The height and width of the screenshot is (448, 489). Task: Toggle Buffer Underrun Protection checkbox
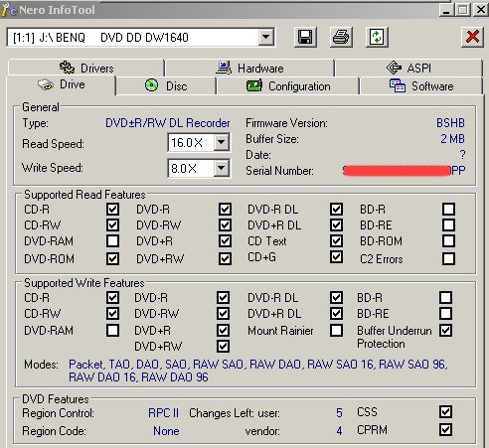point(445,330)
